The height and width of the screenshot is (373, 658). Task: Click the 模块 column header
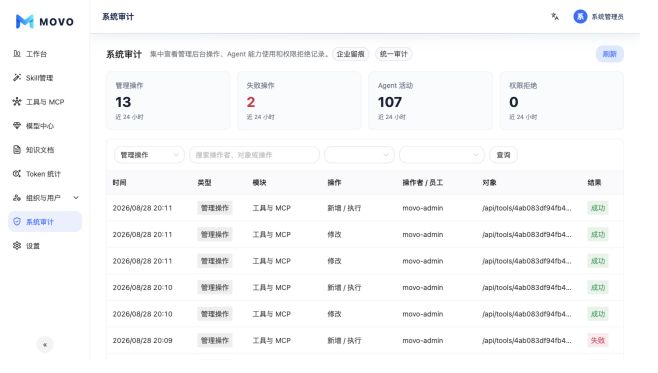point(259,183)
